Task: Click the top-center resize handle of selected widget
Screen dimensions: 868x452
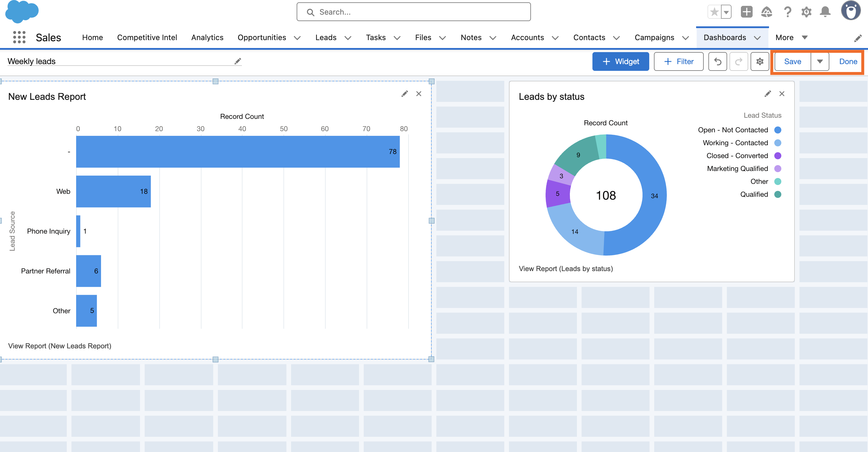Action: pyautogui.click(x=215, y=81)
